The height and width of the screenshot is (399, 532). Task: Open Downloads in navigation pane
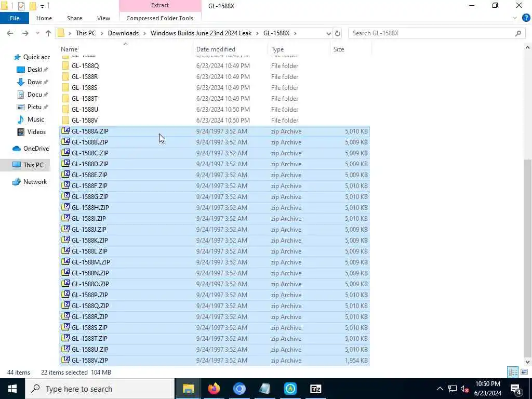point(32,82)
